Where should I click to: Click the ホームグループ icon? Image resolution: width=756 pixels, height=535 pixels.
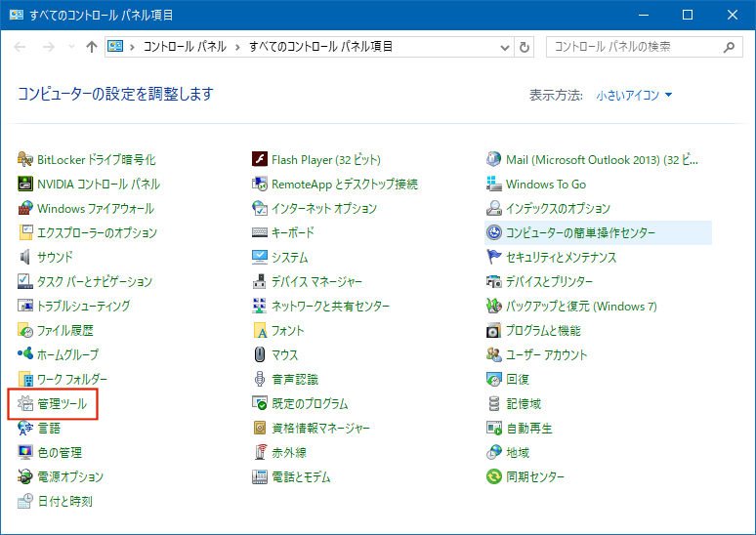click(x=25, y=354)
